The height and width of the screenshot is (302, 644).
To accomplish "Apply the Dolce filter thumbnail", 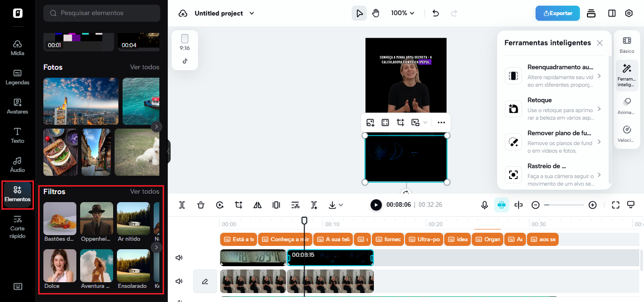I will [x=60, y=265].
